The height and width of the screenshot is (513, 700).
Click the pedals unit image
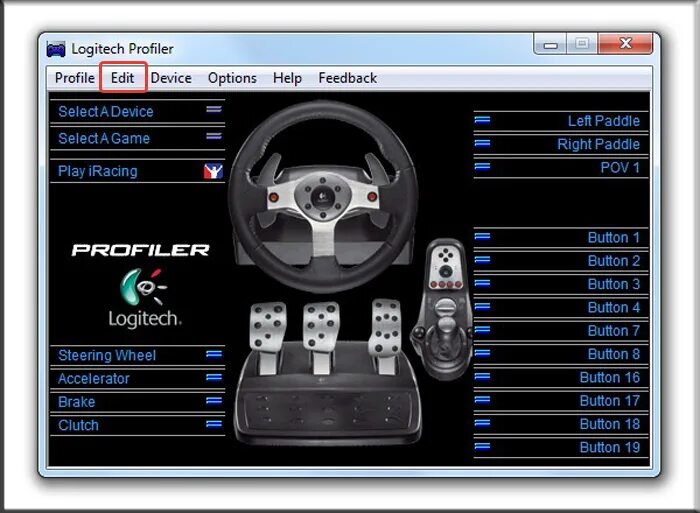(x=327, y=373)
